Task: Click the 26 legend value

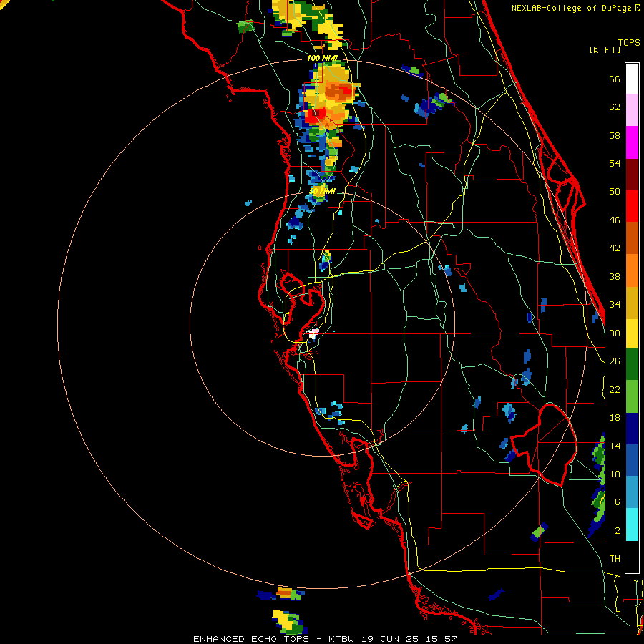Action: click(x=615, y=361)
